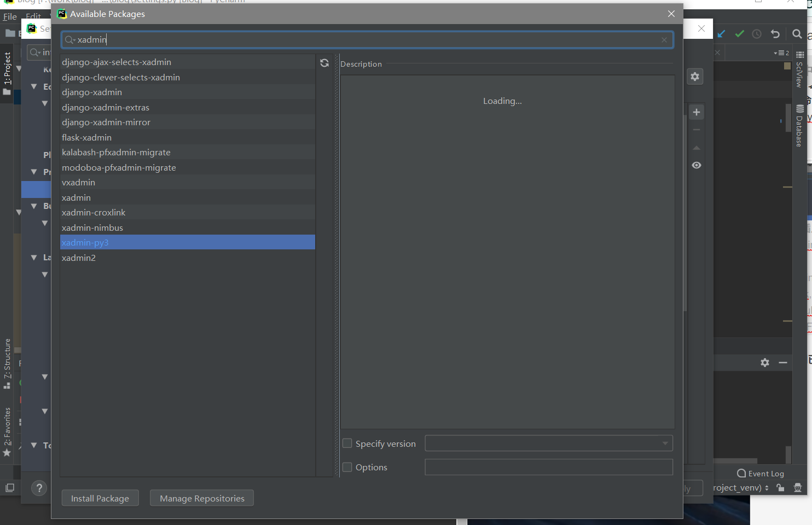Switch the project_venv interpreter selector

741,488
